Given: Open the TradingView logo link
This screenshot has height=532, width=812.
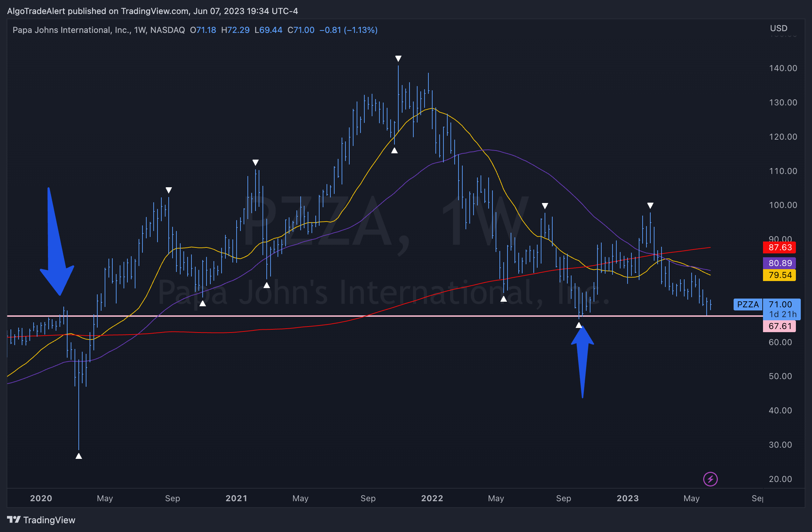Looking at the screenshot, I should pos(41,520).
